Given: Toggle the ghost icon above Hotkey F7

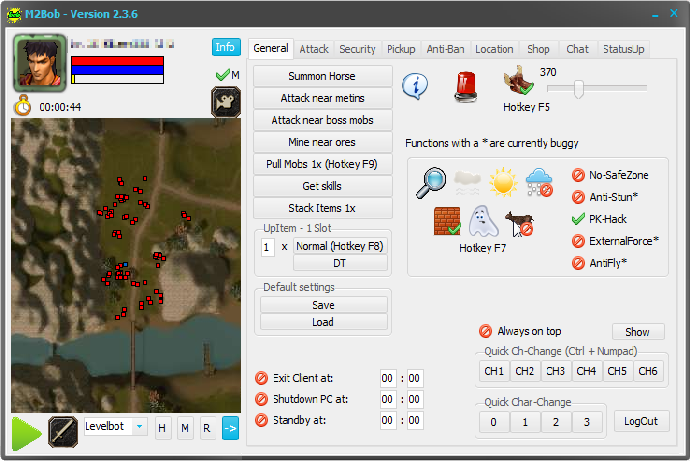Looking at the screenshot, I should [x=483, y=221].
